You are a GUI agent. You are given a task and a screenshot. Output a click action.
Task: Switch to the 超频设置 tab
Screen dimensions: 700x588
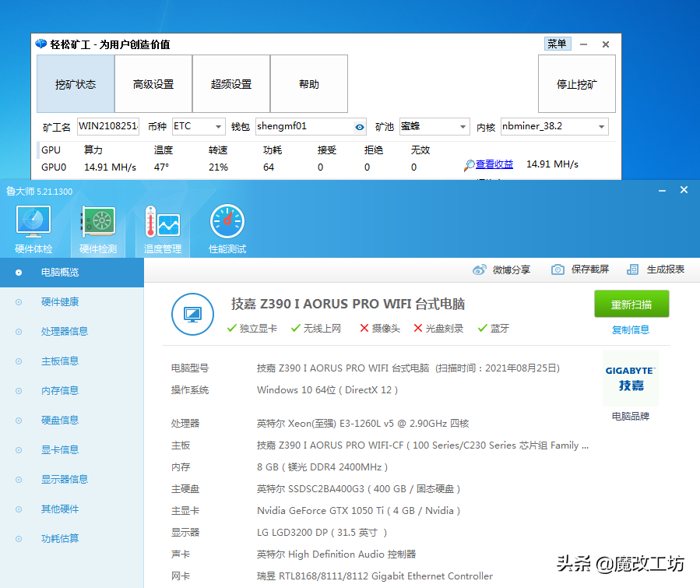pyautogui.click(x=230, y=83)
